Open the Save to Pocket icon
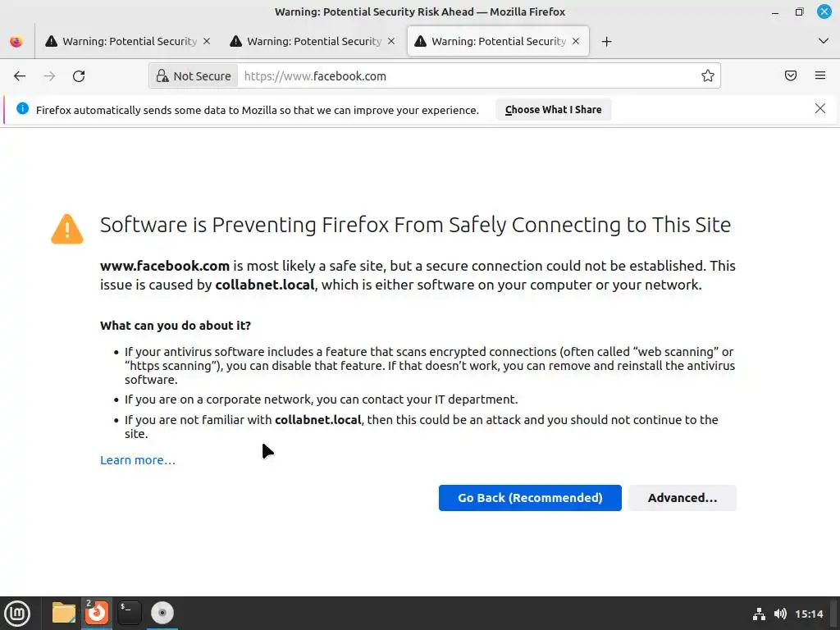Viewport: 840px width, 630px height. (x=791, y=76)
